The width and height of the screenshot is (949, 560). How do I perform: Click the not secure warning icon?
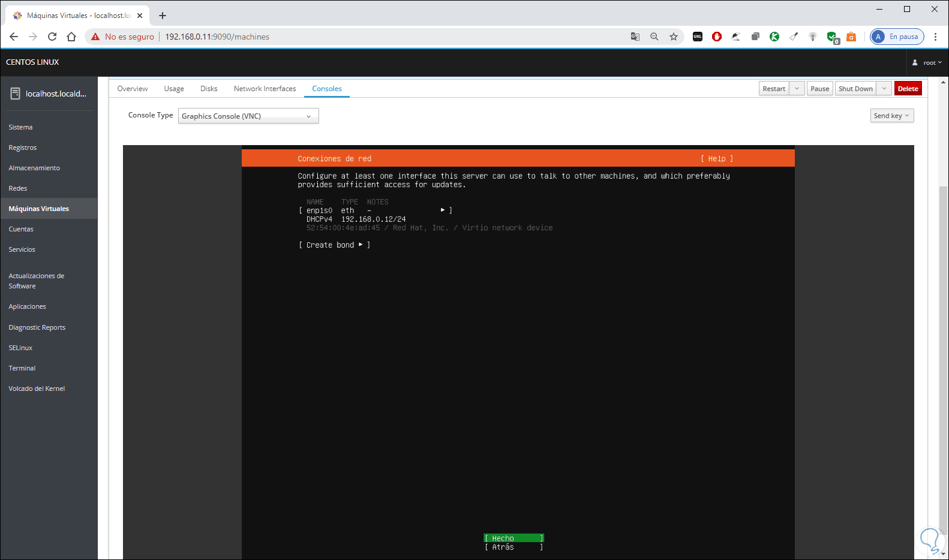[95, 37]
